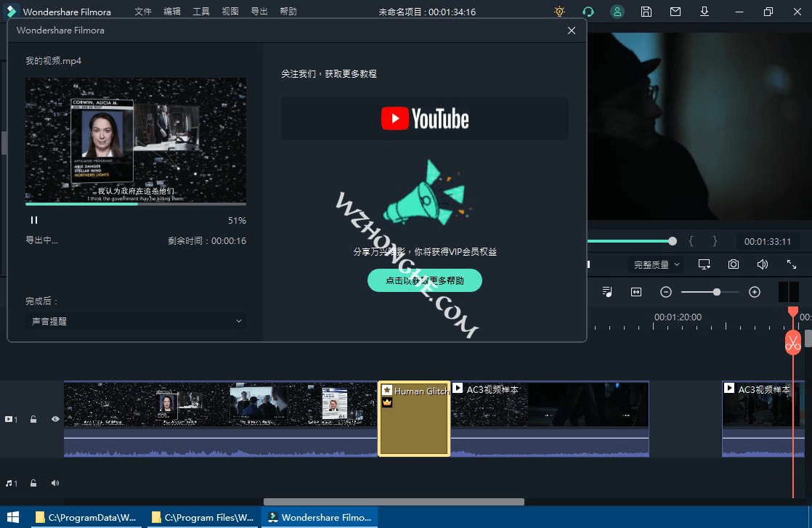This screenshot has width=812, height=528.
Task: Open the 完整质量 playback quality dropdown
Action: 654,264
